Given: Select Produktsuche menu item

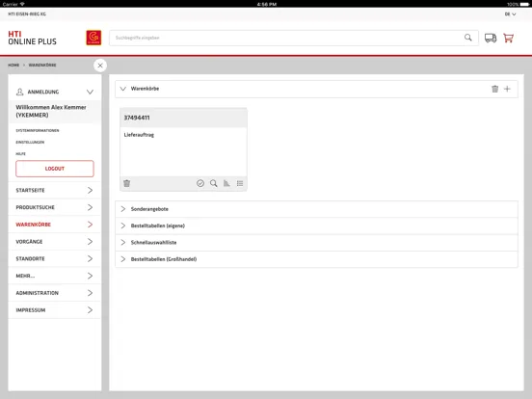Looking at the screenshot, I should click(55, 207).
